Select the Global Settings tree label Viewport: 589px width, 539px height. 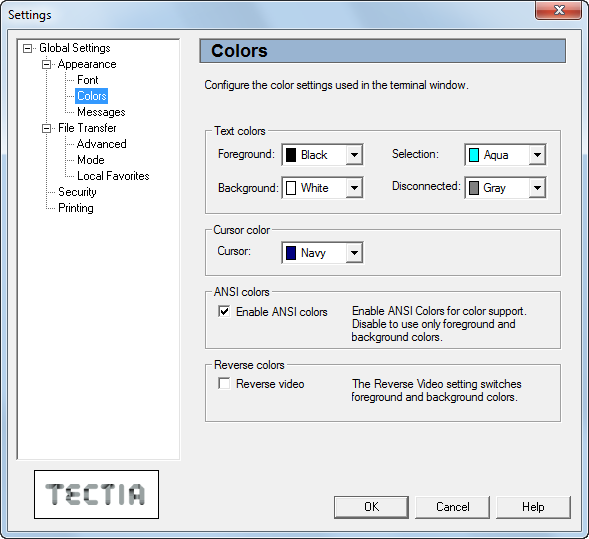(x=75, y=48)
